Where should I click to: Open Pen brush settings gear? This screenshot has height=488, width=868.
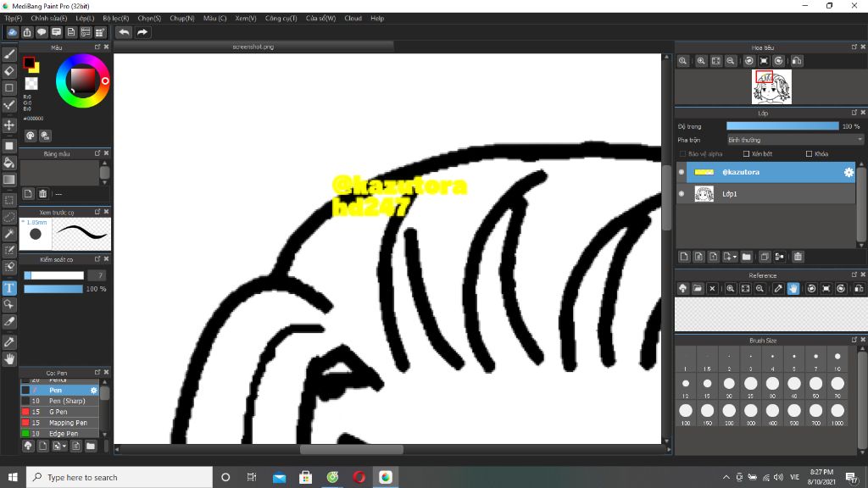click(93, 390)
